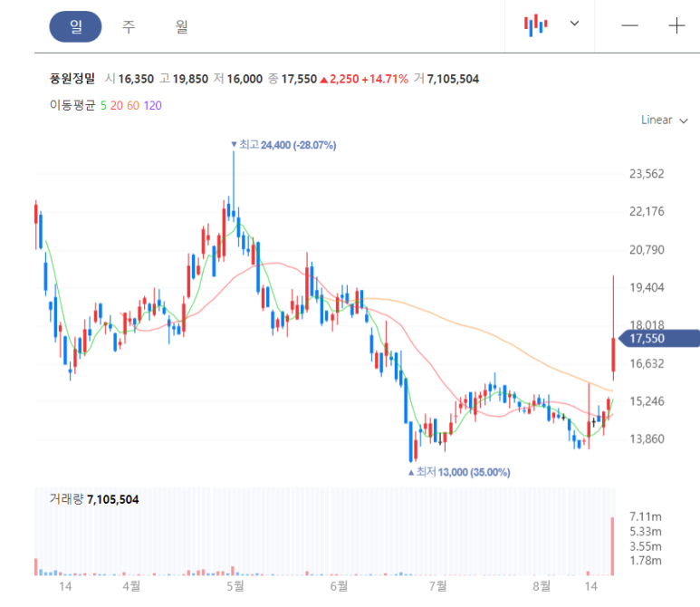The height and width of the screenshot is (607, 700).
Task: Toggle the 5-day moving average
Action: pyautogui.click(x=103, y=105)
